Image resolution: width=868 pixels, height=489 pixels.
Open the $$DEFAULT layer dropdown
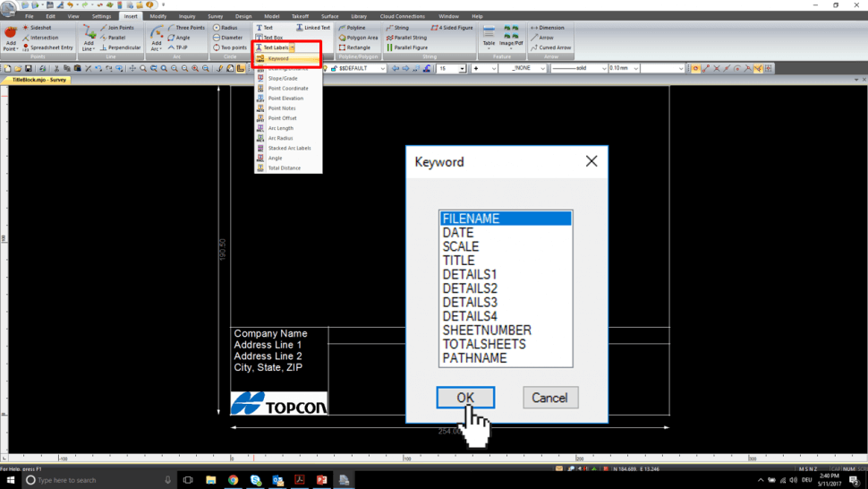(x=382, y=68)
